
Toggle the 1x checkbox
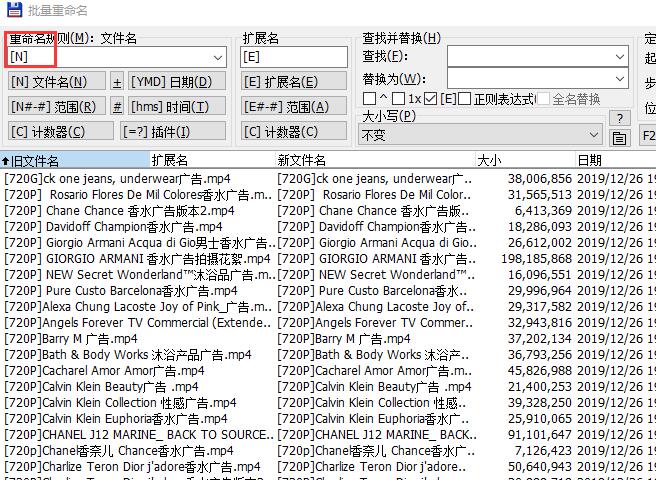coord(398,99)
